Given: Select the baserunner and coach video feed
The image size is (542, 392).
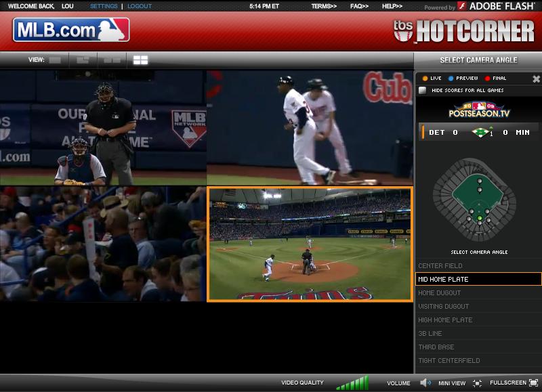Looking at the screenshot, I should point(310,127).
